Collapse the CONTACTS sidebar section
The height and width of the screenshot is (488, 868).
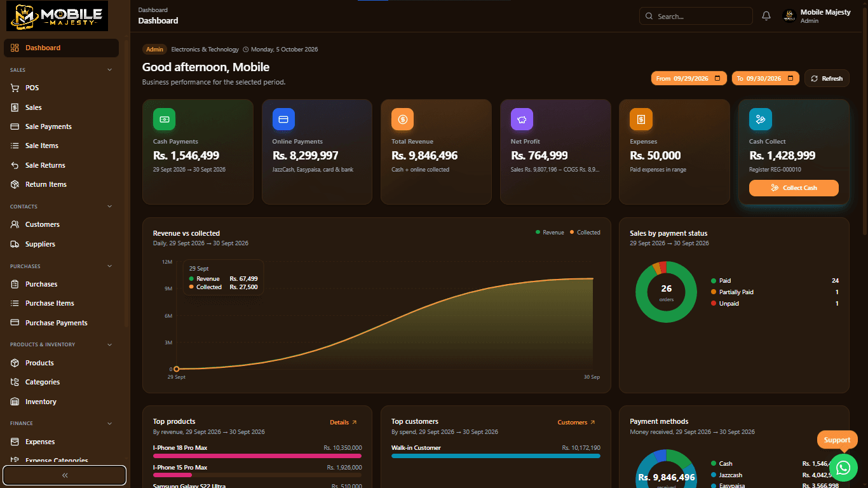click(x=109, y=207)
